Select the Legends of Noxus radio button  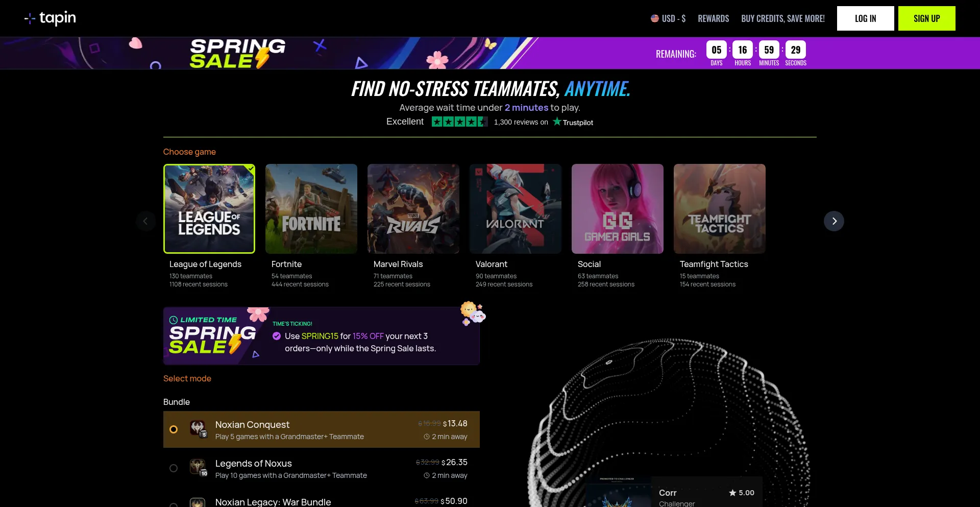[174, 468]
